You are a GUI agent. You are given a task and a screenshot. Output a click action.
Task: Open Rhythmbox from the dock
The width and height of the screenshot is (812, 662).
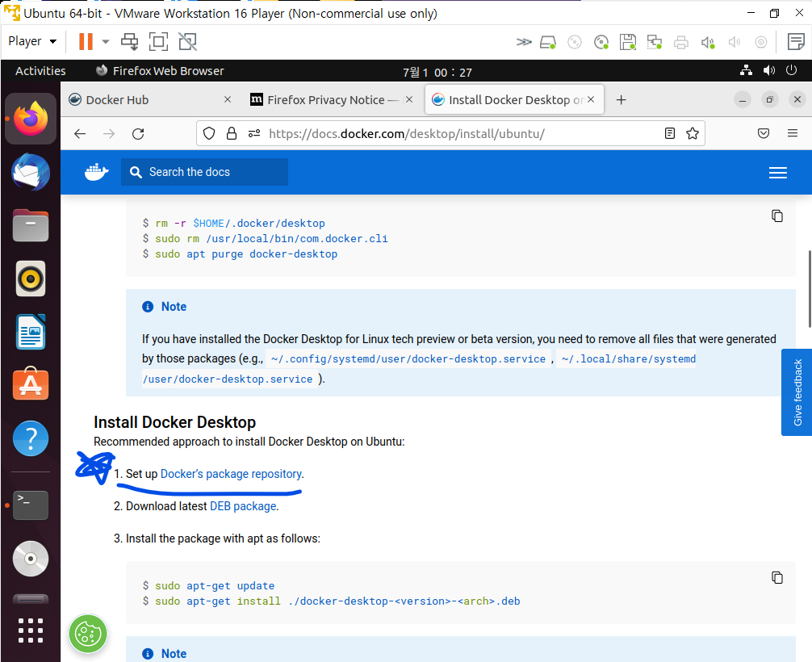[31, 279]
